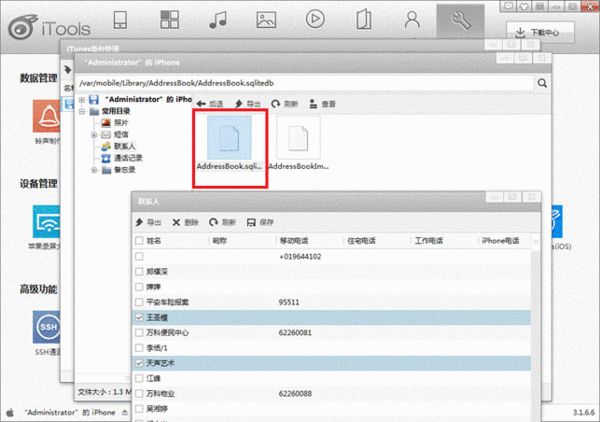Click 删除 delete in contacts window toolbar
The height and width of the screenshot is (422, 600).
coord(185,222)
